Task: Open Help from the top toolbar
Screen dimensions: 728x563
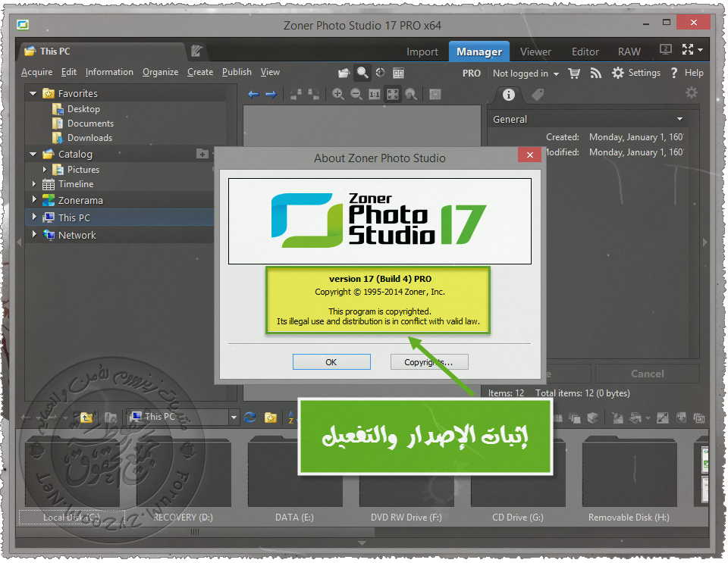Action: 687,73
